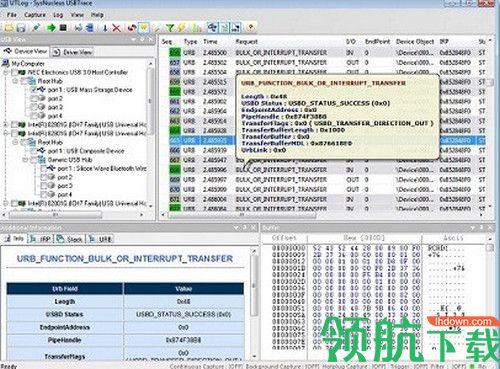Sort log by the Time column header
The width and height of the screenshot is (500, 369).
click(x=210, y=42)
